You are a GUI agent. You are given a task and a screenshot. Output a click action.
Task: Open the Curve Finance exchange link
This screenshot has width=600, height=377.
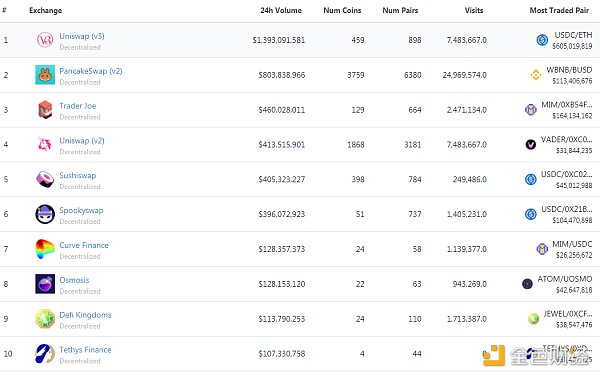click(84, 245)
